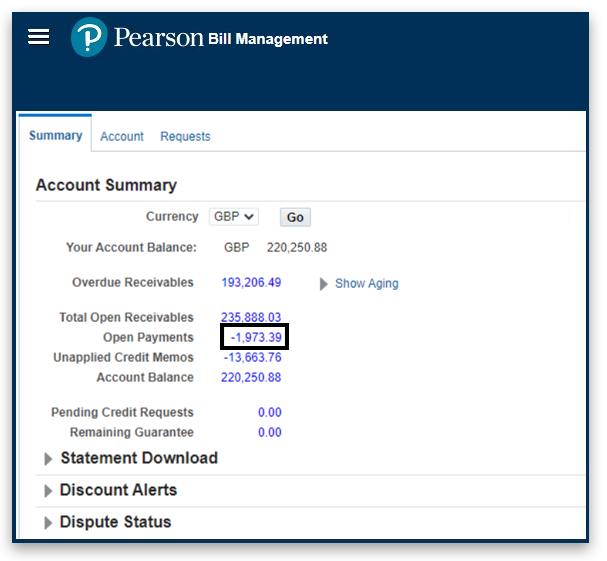This screenshot has width=607, height=561.
Task: Click the Bill Management header title
Action: [267, 39]
